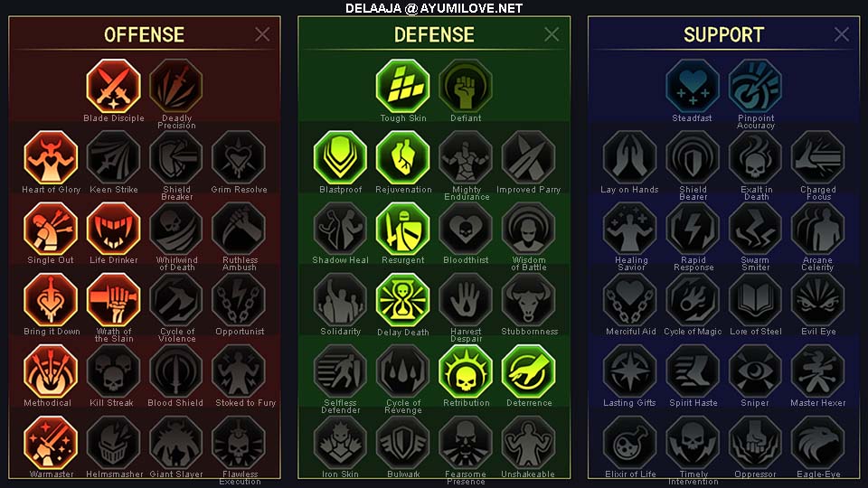
Task: Pick the Retribution skull mastery icon
Action: (466, 371)
